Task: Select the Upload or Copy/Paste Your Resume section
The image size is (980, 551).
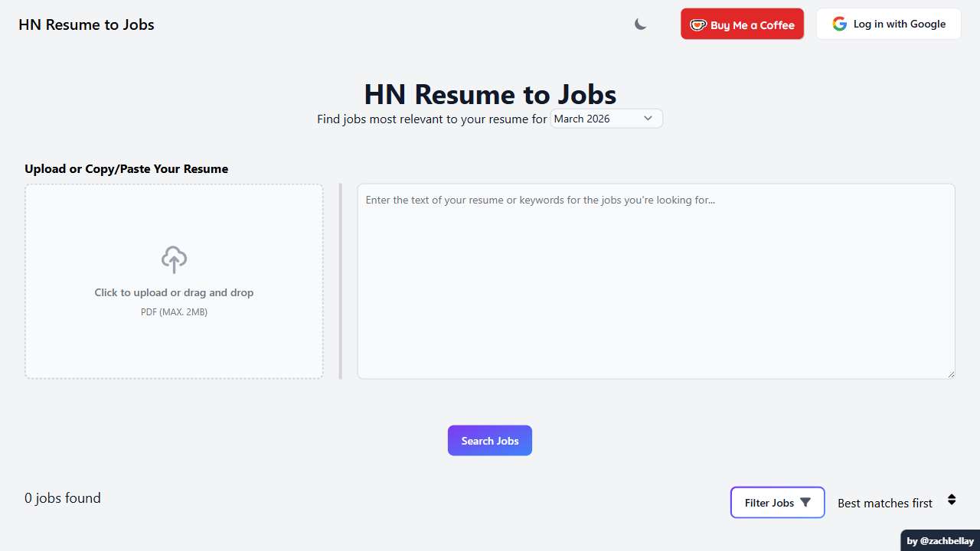Action: [126, 168]
